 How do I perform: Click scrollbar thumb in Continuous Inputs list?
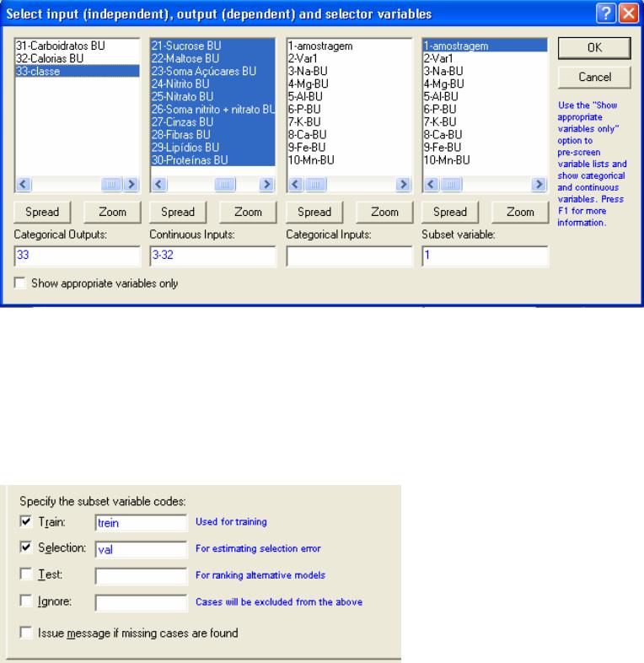coord(225,185)
